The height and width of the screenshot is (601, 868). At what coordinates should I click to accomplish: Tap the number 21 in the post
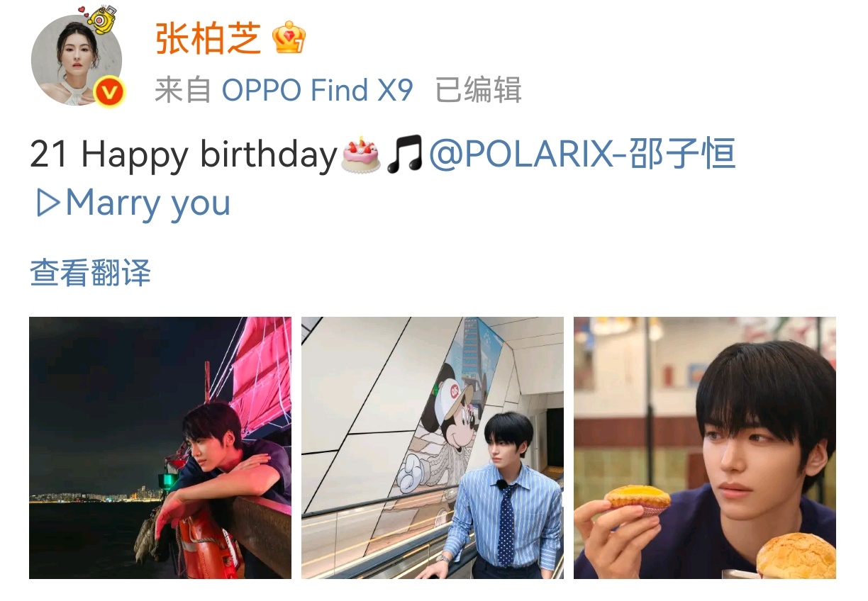49,155
